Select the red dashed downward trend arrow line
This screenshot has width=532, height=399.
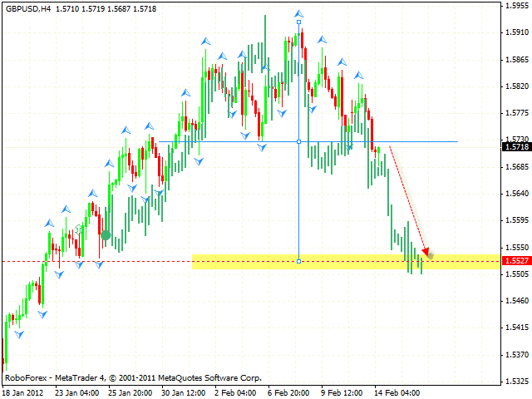[407, 199]
